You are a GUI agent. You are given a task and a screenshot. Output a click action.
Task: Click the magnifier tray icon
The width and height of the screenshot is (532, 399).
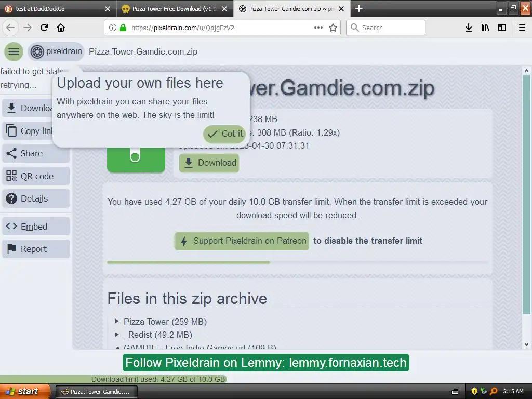click(494, 391)
